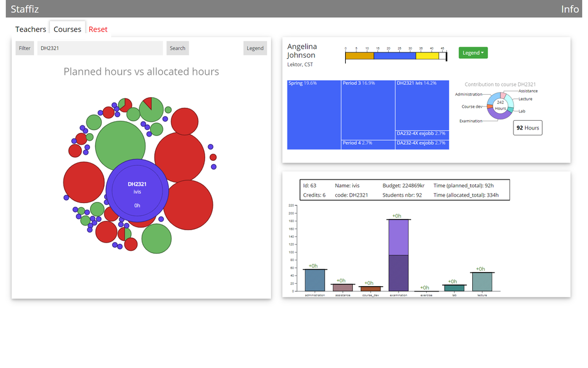588x368 pixels.
Task: Select the Period 4 2.7% treemap cell
Action: tap(368, 145)
